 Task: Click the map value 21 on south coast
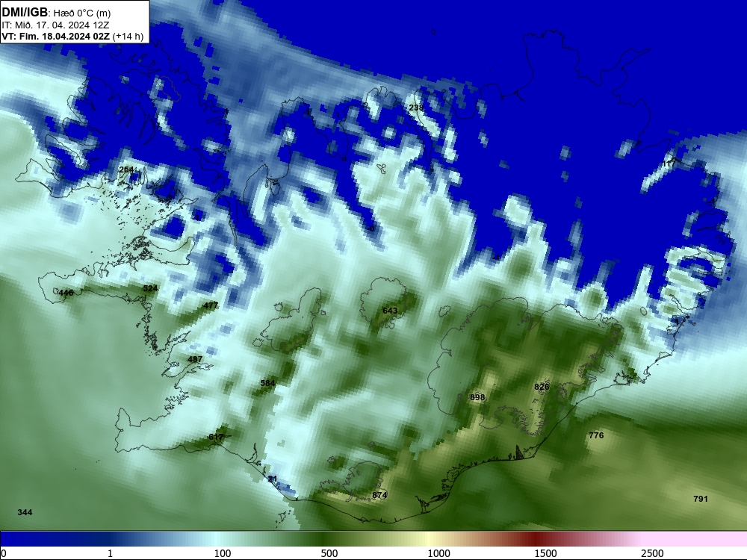point(273,479)
